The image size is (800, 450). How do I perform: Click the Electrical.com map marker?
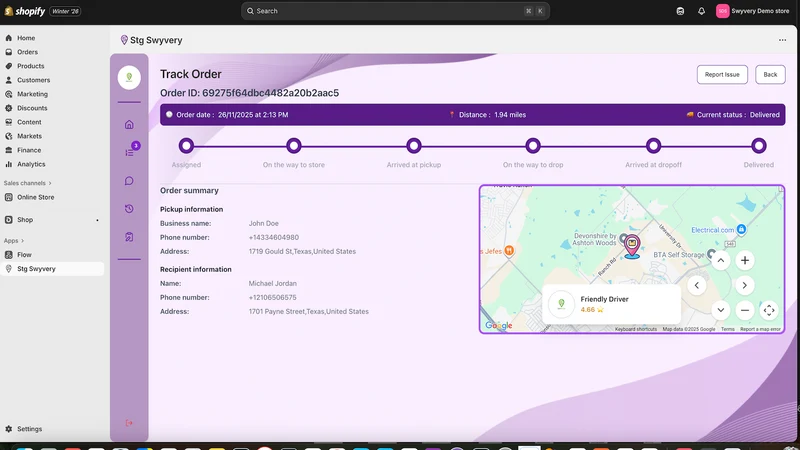click(741, 230)
